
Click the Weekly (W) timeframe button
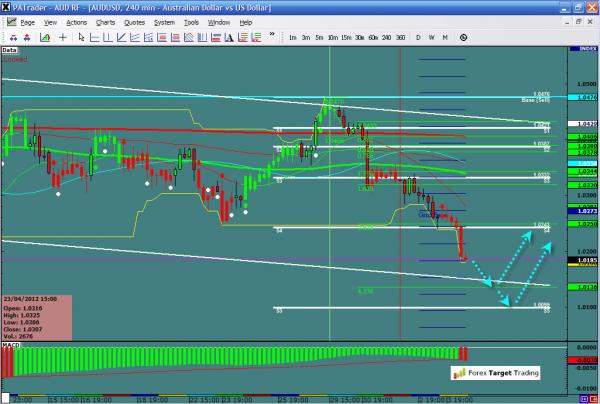pos(431,37)
